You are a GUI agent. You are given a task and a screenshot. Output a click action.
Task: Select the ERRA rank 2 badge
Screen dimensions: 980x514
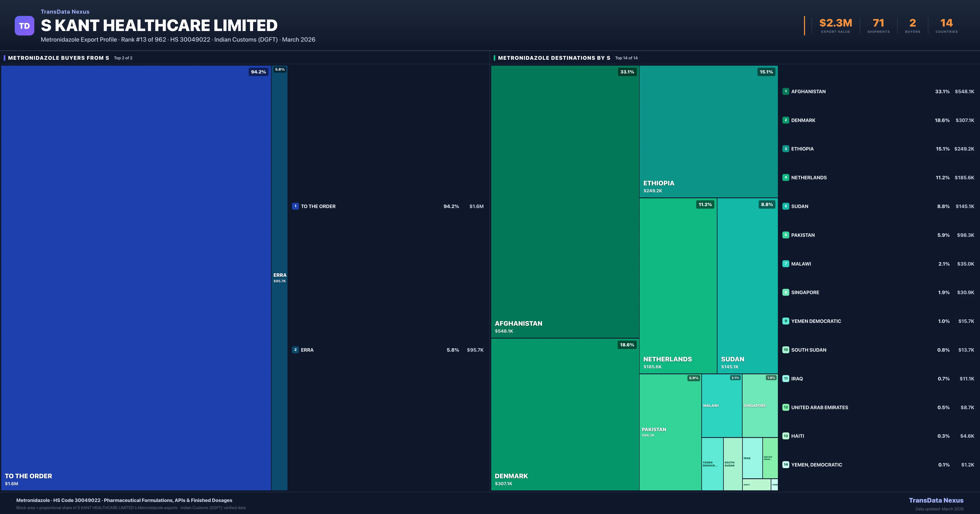click(296, 350)
